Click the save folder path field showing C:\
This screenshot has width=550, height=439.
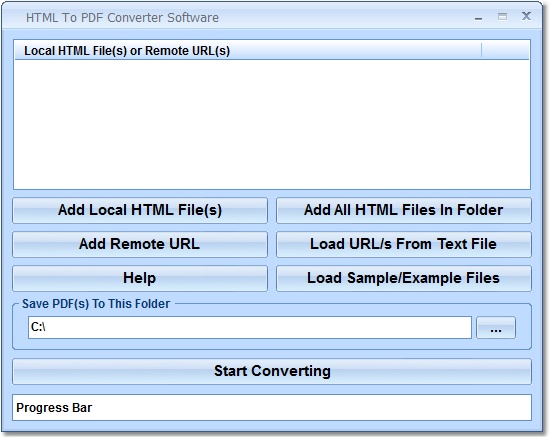pos(250,327)
